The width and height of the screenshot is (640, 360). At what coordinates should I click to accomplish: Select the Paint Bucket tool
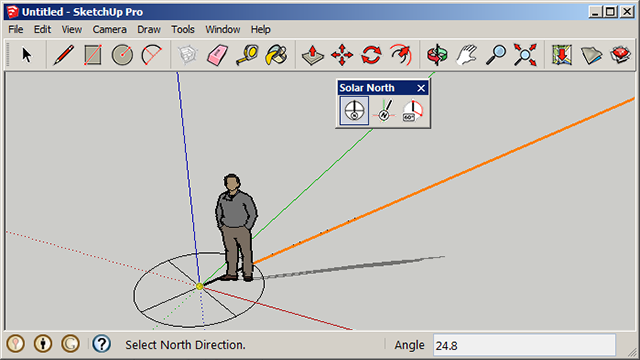click(x=276, y=55)
